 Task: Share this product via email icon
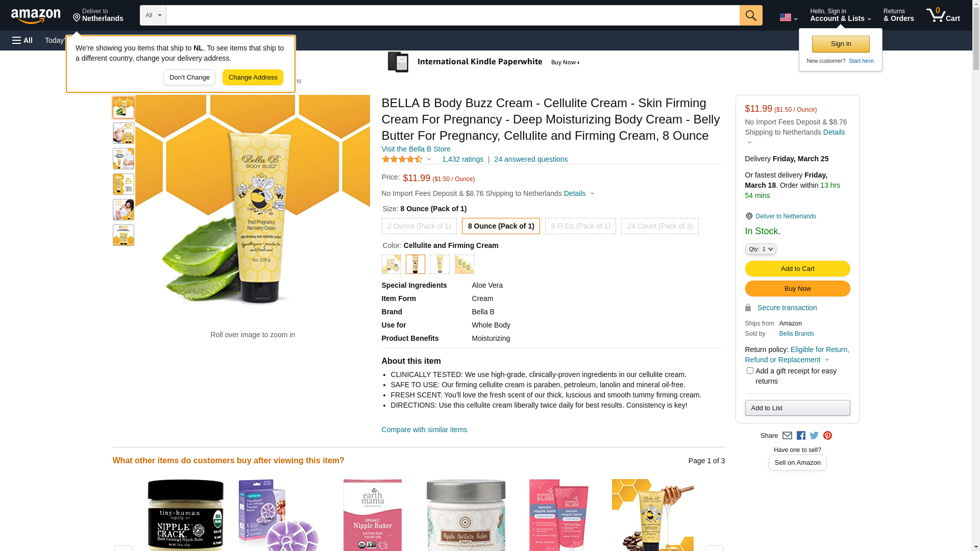pos(787,436)
